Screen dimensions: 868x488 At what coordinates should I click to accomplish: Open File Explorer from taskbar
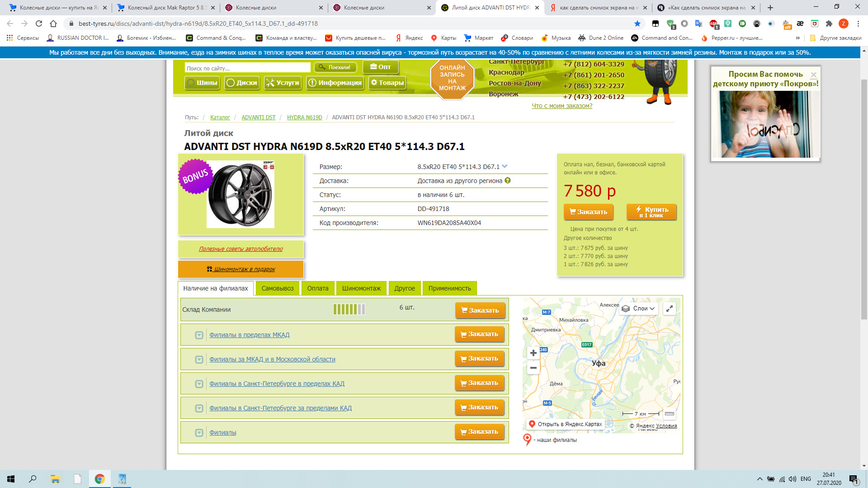point(55,479)
